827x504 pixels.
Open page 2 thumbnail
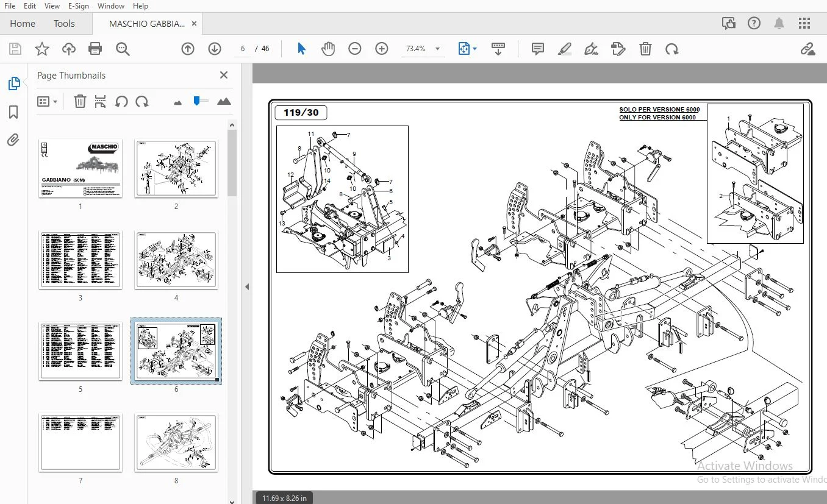pos(176,168)
